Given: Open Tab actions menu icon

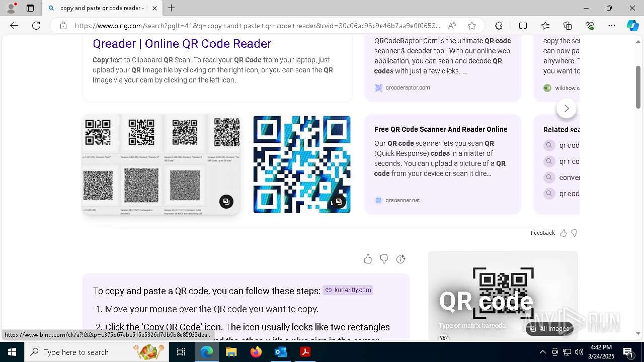Looking at the screenshot, I should (30, 8).
